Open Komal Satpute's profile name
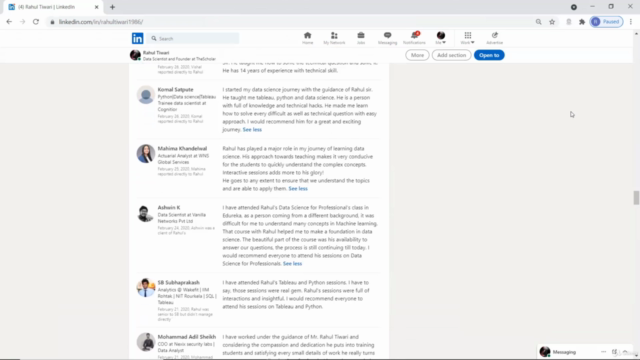The width and height of the screenshot is (640, 360). pos(176,89)
